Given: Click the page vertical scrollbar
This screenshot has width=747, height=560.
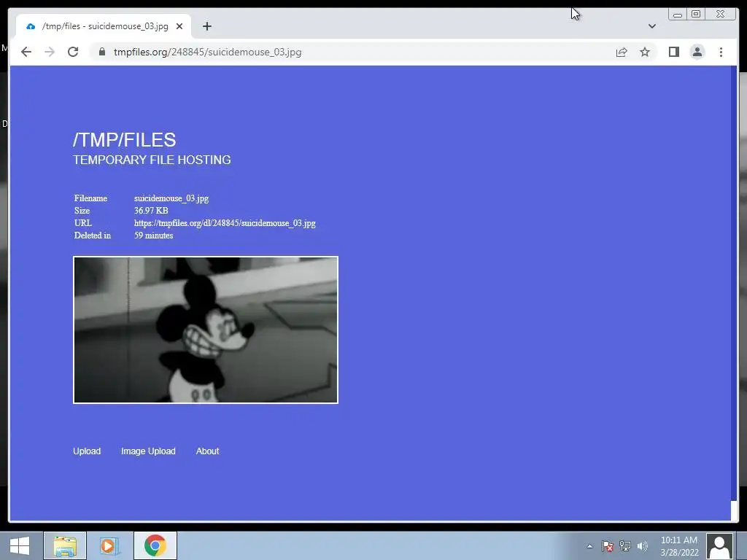Looking at the screenshot, I should (734, 284).
